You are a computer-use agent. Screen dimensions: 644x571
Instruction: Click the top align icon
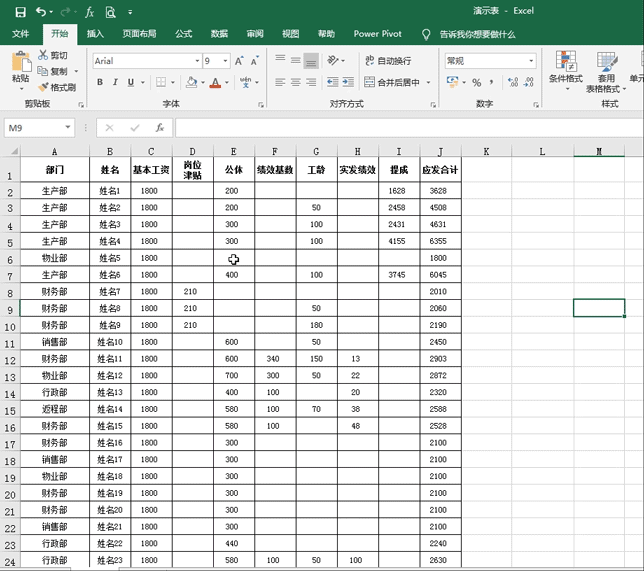click(x=280, y=60)
